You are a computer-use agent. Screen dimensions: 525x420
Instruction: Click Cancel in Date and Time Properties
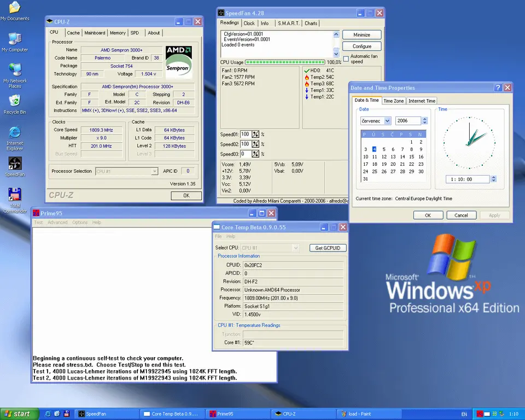pyautogui.click(x=461, y=215)
